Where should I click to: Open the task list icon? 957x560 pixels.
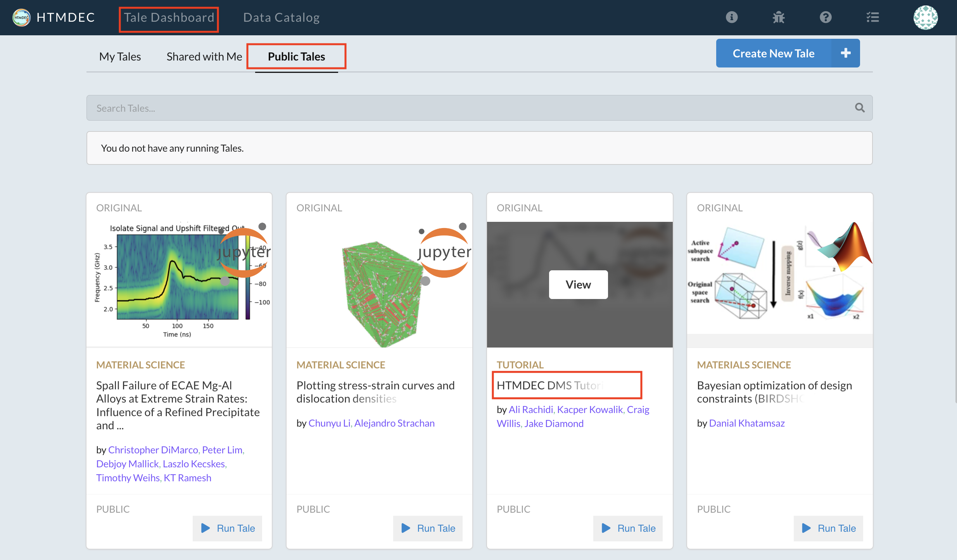click(872, 17)
